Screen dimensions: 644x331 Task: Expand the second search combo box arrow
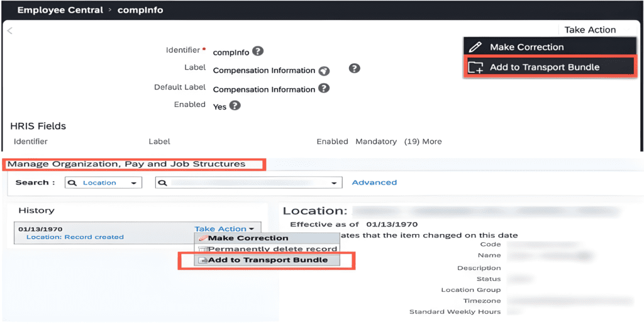tap(335, 183)
